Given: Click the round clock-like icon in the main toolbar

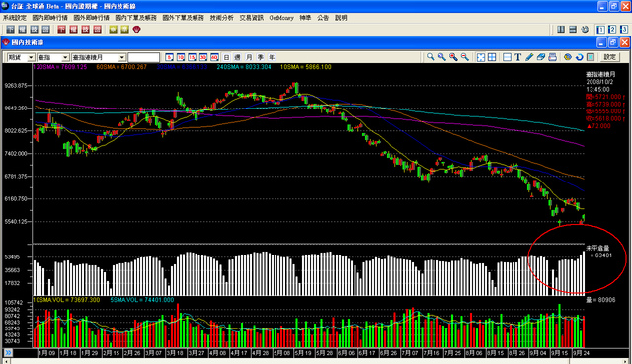Looking at the screenshot, I should (x=585, y=29).
